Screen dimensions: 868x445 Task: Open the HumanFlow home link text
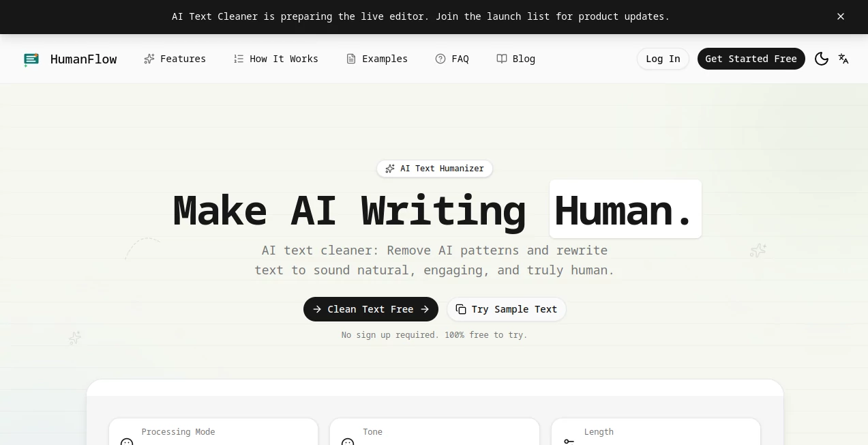tap(83, 59)
